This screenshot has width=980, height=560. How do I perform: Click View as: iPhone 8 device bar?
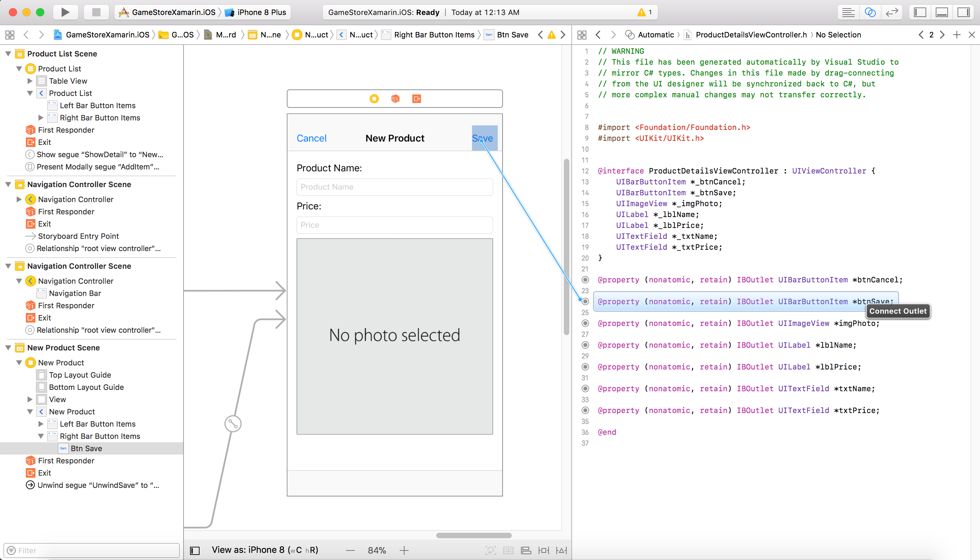pyautogui.click(x=265, y=550)
